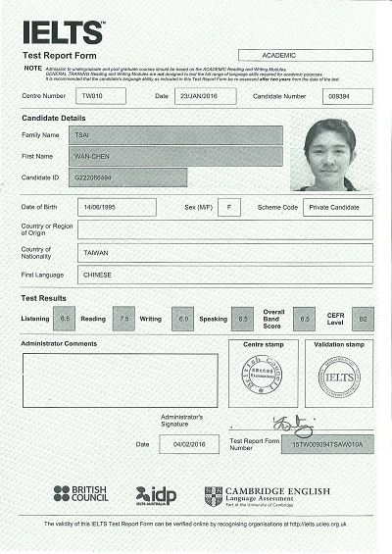The image size is (392, 554).
Task: Click the "NOTE" label
Action: pyautogui.click(x=33, y=69)
